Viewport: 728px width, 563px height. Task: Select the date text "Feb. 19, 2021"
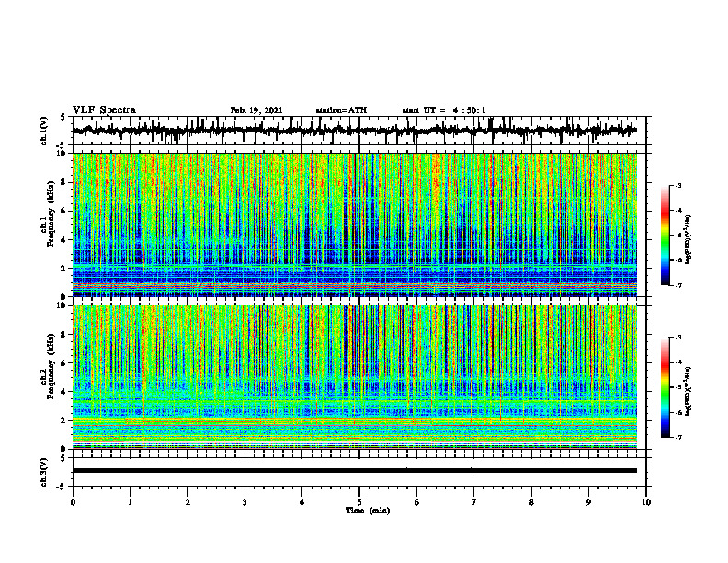(256, 110)
